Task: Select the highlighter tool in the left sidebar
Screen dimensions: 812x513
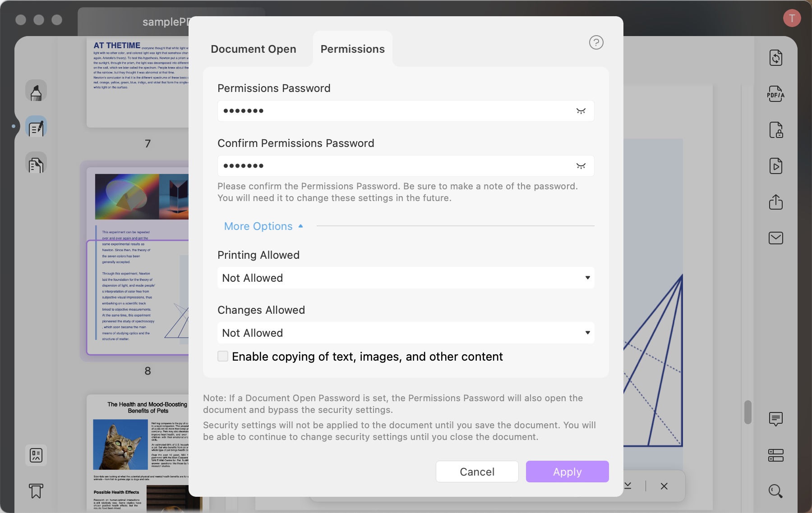Action: (x=36, y=91)
